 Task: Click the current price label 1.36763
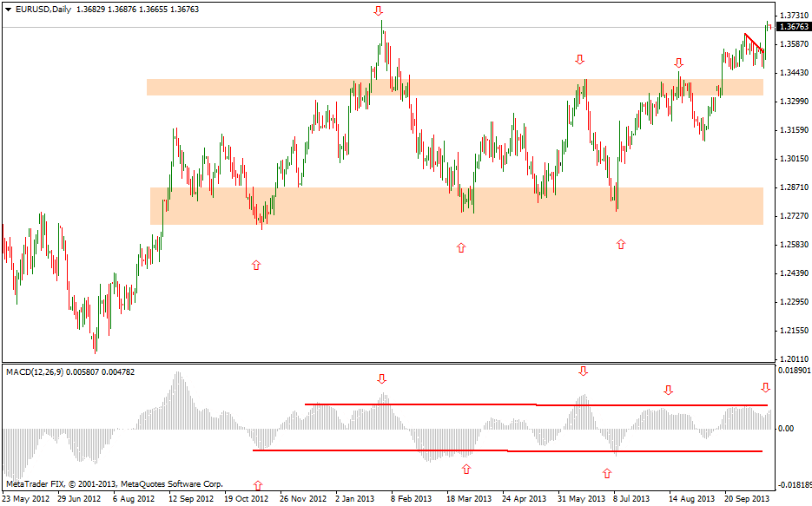coord(794,27)
